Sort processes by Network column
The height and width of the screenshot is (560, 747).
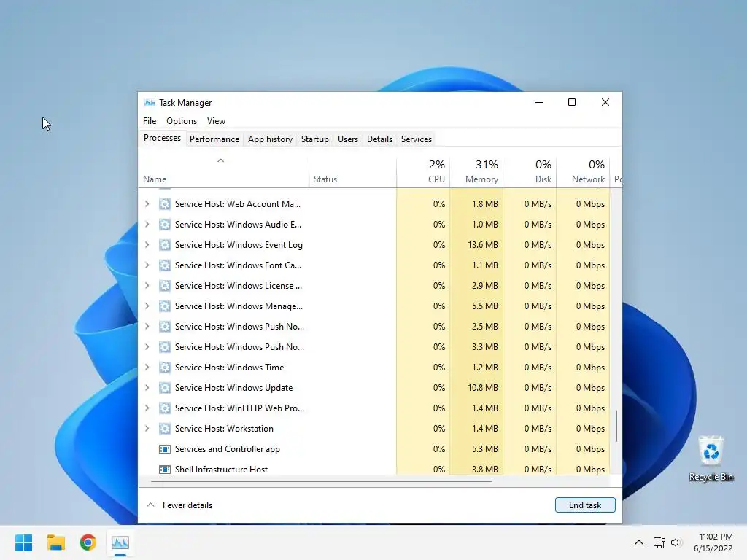click(583, 173)
